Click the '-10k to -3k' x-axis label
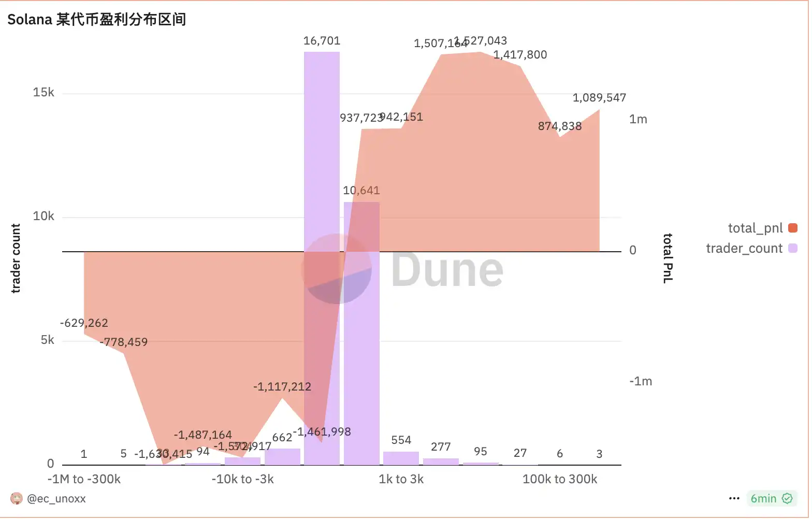Viewport: 812px width, 519px height. [243, 480]
